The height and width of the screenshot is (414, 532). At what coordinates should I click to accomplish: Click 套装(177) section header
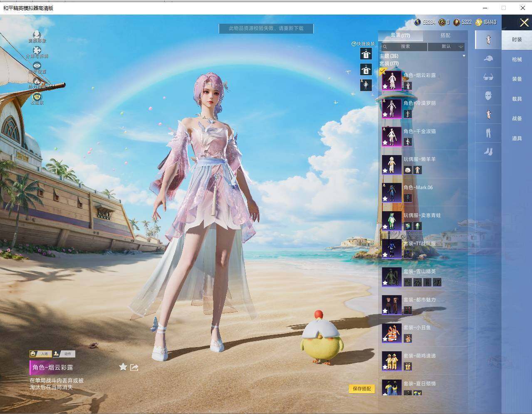(389, 63)
